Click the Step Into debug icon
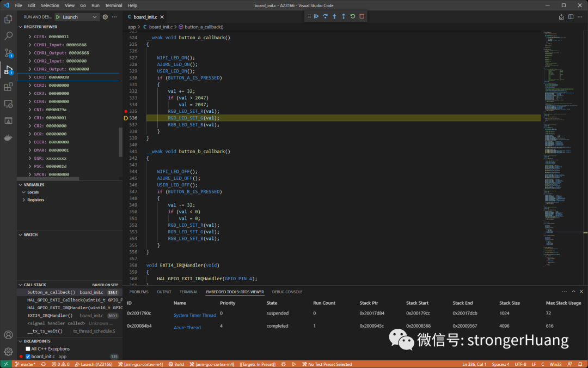Viewport: 588px width, 368px height. click(x=334, y=16)
